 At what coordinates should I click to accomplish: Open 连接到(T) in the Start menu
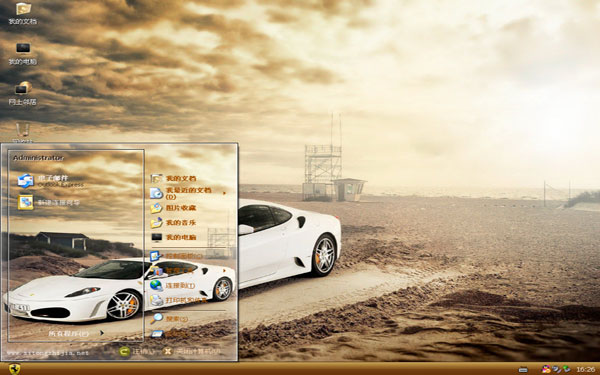[173, 285]
